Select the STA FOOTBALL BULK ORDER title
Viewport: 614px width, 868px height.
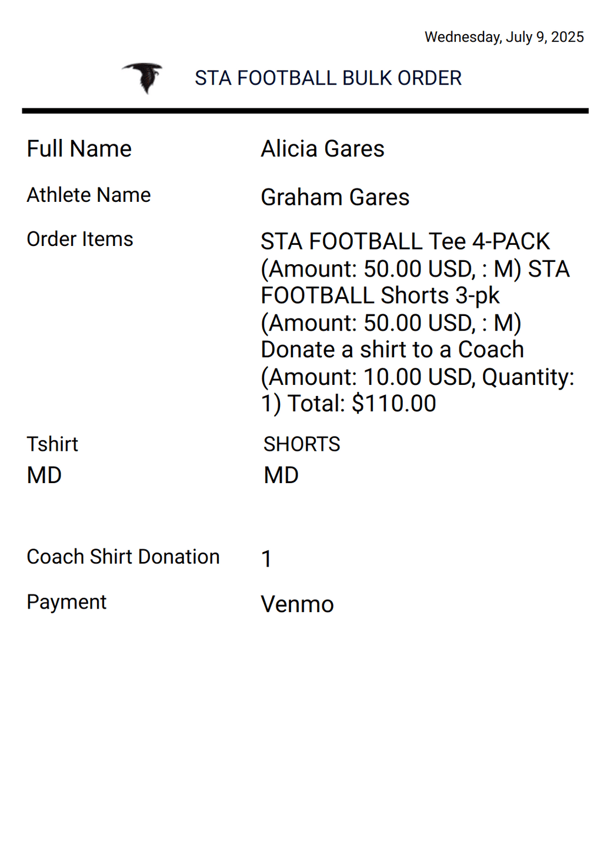point(328,78)
